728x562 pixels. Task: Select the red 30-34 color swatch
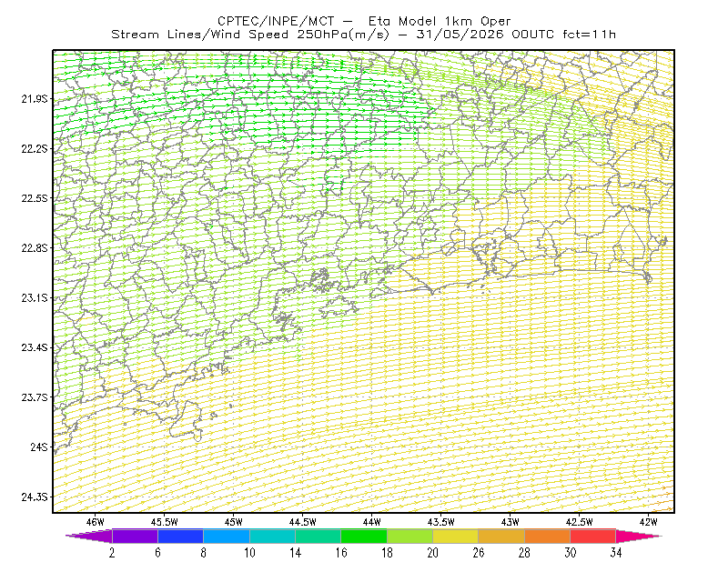pyautogui.click(x=593, y=536)
